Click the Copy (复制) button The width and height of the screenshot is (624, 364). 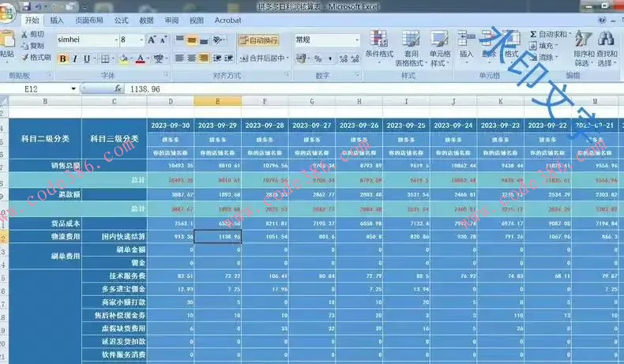pos(32,46)
